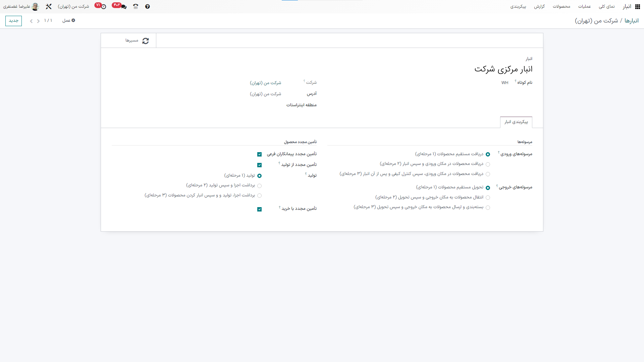Uncheck the resupply from manufacturing checkbox
The height and width of the screenshot is (362, 644).
point(259,165)
